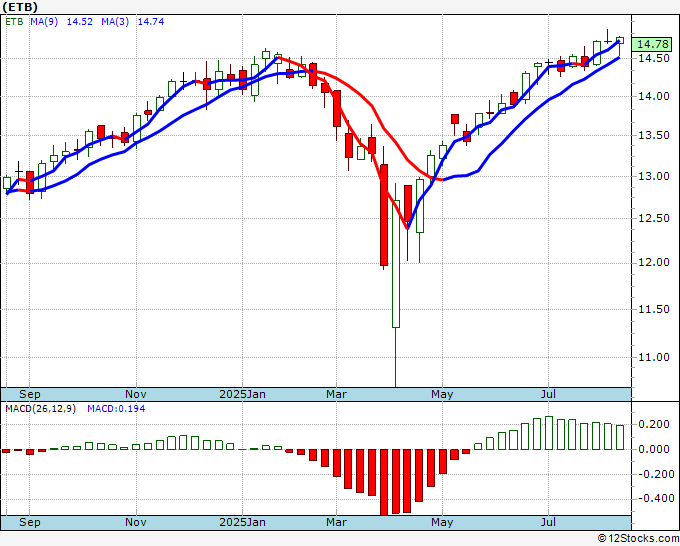Click the MACD(26,12,9) indicator label

point(40,409)
